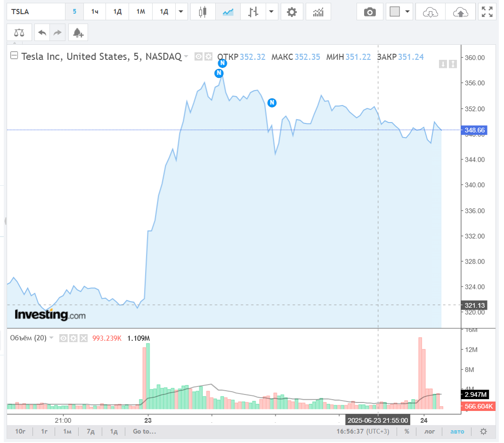Toggle visibility of the Tesla Inc series

click(198, 57)
